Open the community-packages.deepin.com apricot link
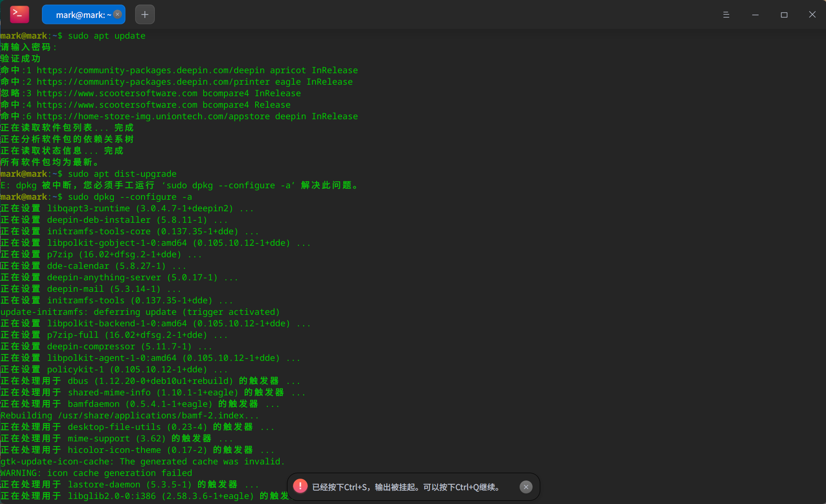The height and width of the screenshot is (504, 826). [x=150, y=70]
